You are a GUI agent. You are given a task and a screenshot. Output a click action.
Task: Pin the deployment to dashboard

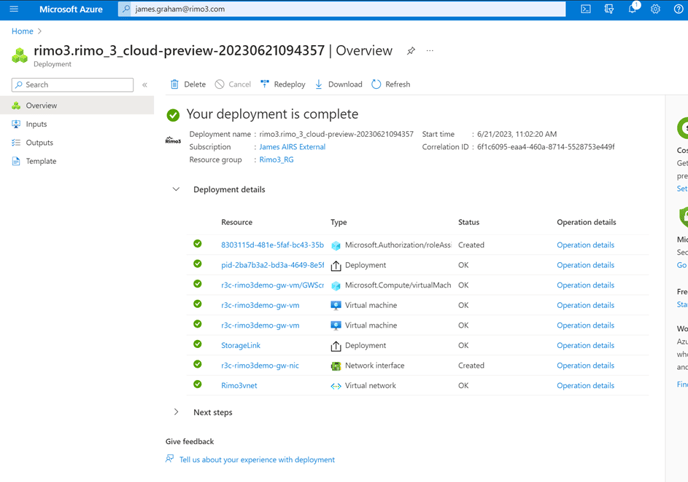tap(411, 50)
